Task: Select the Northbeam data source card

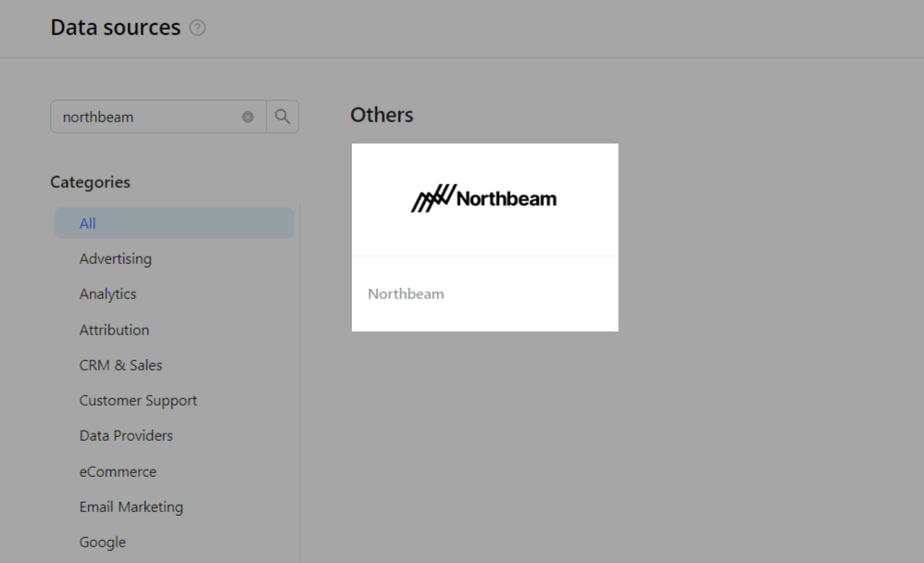Action: [483, 236]
